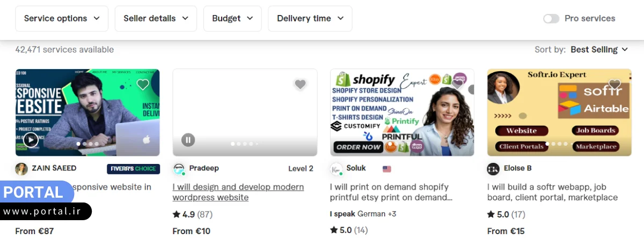Screen dimensions: 644x240
Task: Open the Seller details dropdown
Action: pos(156,19)
